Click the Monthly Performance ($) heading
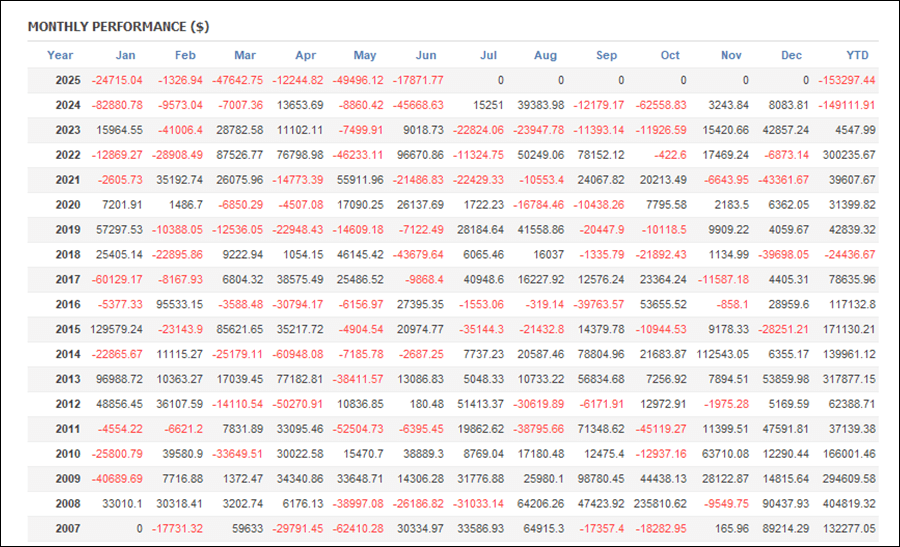 (x=118, y=26)
